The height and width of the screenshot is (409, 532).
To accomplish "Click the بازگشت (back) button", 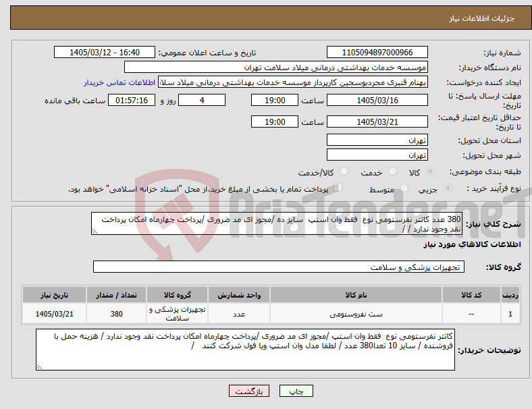I will click(x=249, y=391).
